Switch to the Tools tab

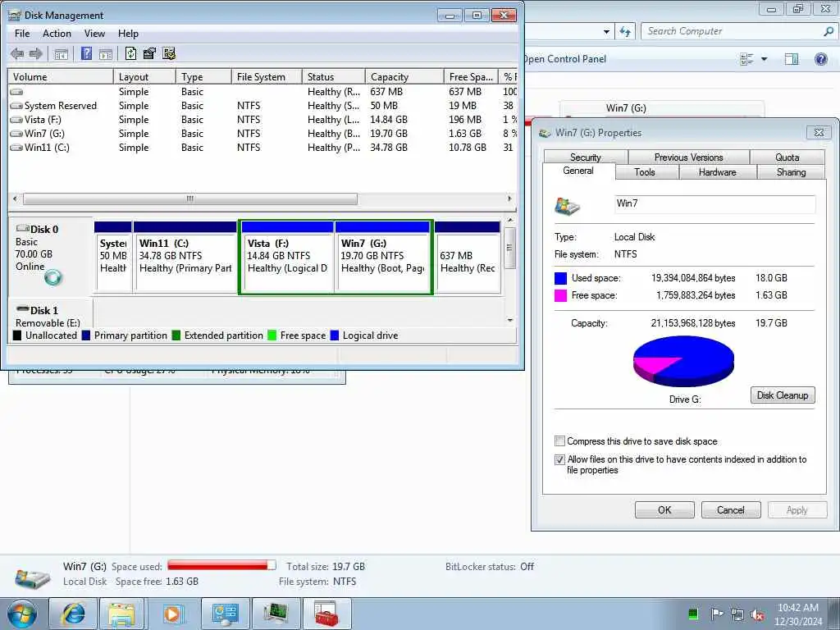coord(645,172)
